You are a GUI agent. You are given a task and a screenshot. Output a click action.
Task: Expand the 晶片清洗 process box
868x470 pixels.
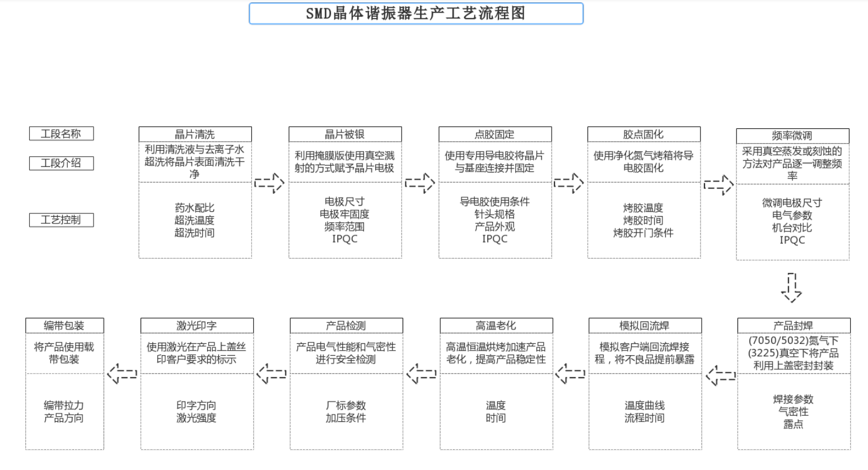click(x=195, y=193)
